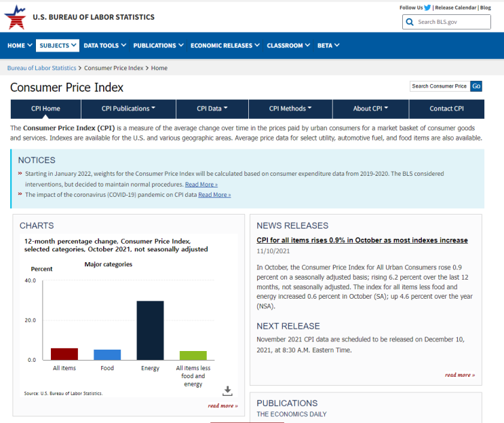The height and width of the screenshot is (423, 504).
Task: Select the CPI Home tab
Action: click(x=45, y=109)
